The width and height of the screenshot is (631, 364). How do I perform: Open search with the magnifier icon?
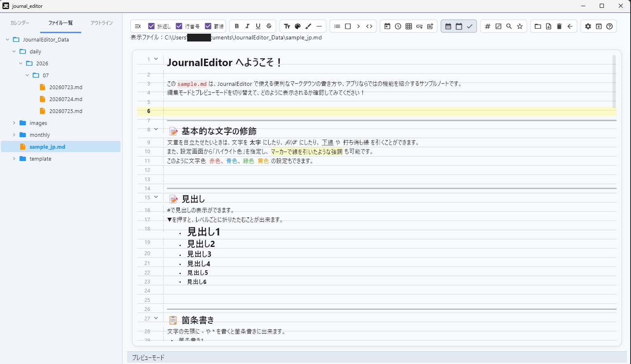click(509, 26)
